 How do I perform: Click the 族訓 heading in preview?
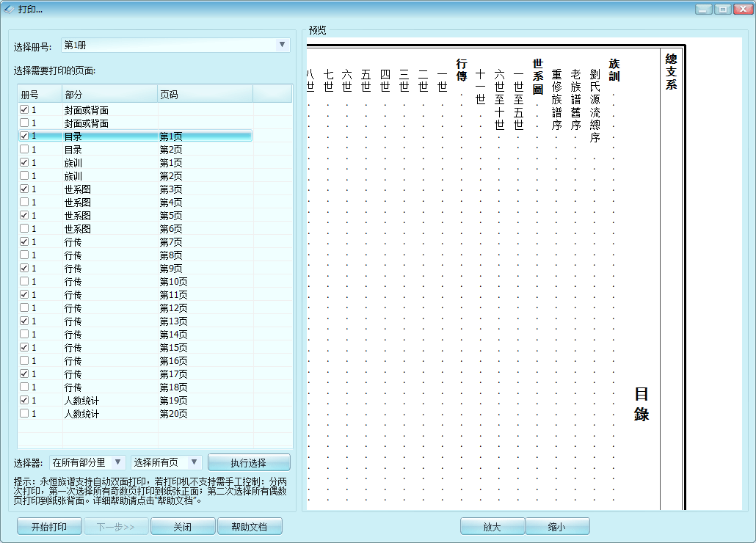click(614, 70)
